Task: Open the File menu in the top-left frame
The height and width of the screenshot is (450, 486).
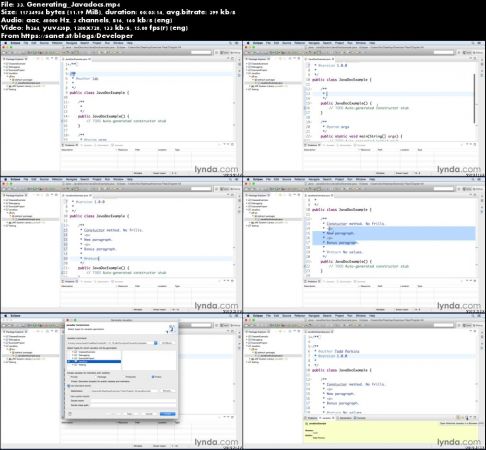Action: (x=26, y=43)
